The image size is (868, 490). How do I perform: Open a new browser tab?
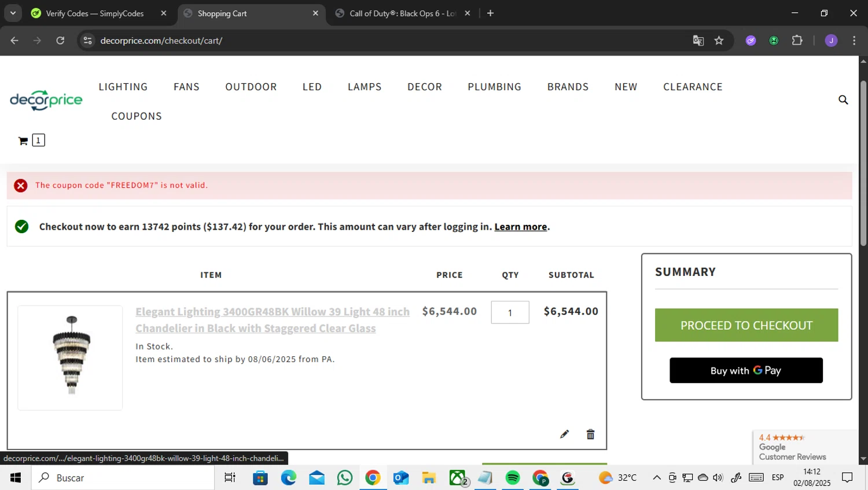click(x=490, y=13)
